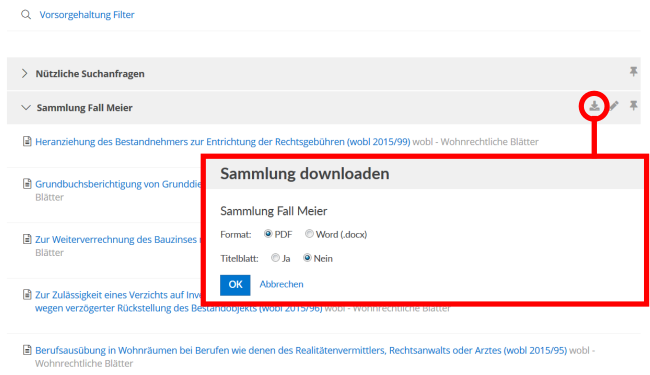
Task: Click the search magnifier icon
Action: (x=26, y=15)
